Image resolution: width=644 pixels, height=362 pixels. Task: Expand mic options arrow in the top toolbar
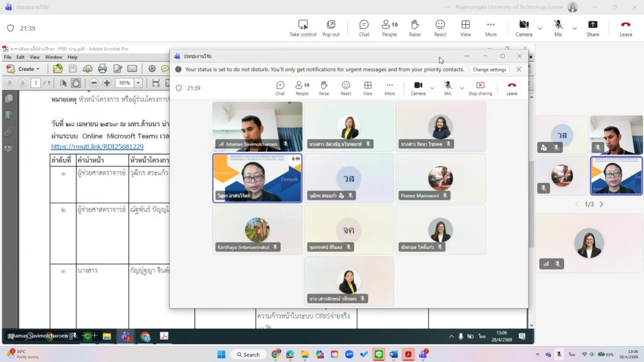pos(574,28)
